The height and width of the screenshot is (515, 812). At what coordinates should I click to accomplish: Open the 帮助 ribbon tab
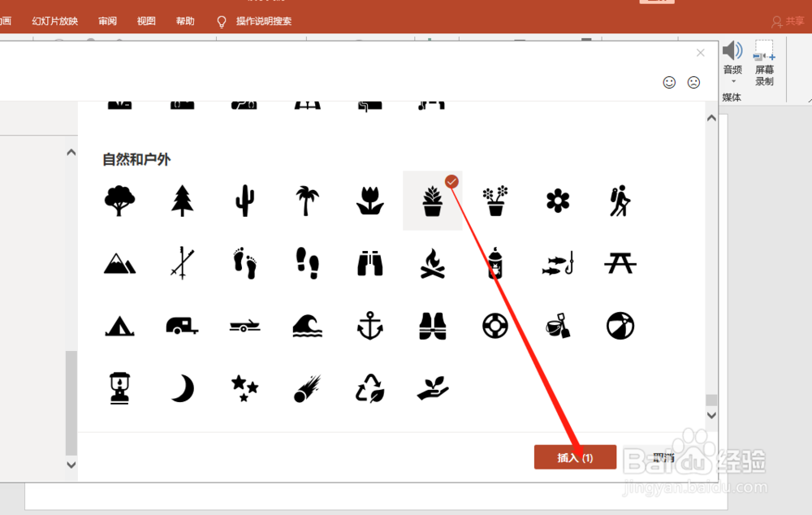click(185, 21)
